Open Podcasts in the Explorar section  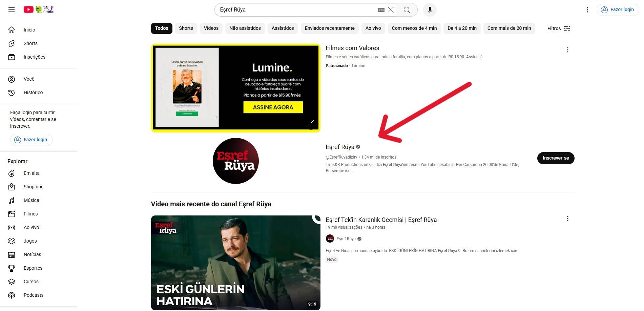33,295
